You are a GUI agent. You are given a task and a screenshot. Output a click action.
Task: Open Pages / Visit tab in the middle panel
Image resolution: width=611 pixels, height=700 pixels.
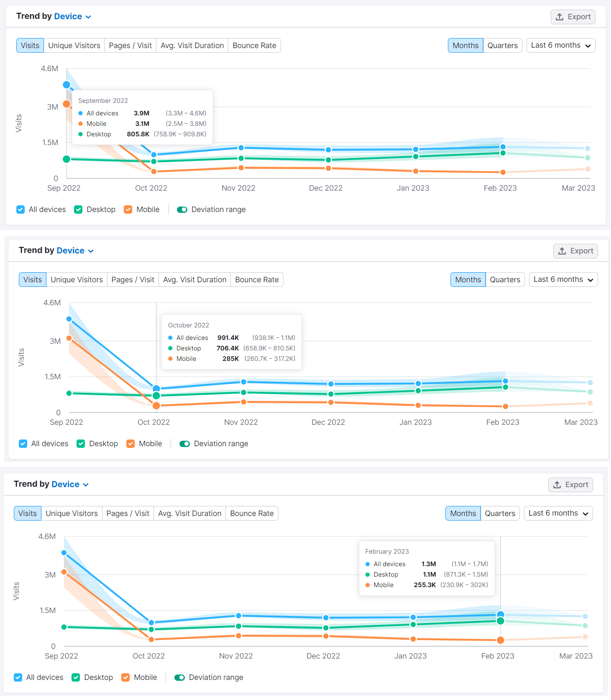click(x=133, y=280)
